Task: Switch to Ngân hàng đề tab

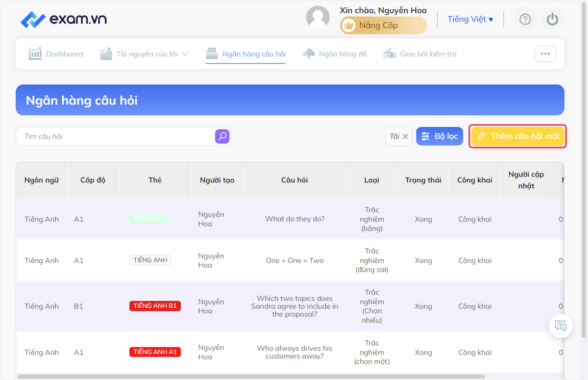Action: pos(335,54)
